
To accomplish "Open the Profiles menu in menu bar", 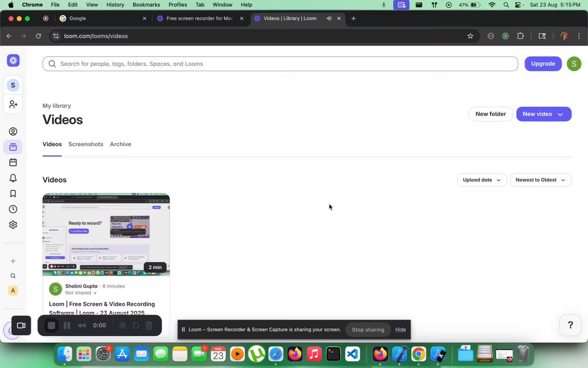I will tap(178, 5).
